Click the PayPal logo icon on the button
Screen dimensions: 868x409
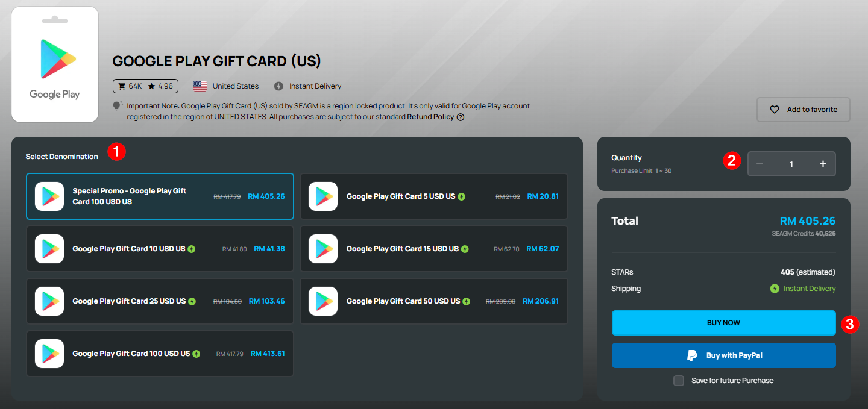(692, 355)
